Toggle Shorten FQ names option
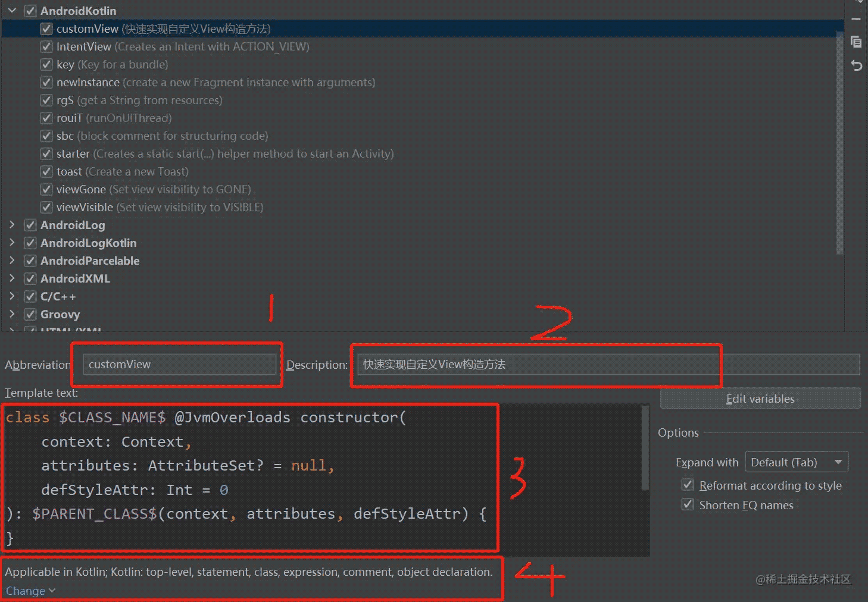The width and height of the screenshot is (868, 602). (x=688, y=504)
